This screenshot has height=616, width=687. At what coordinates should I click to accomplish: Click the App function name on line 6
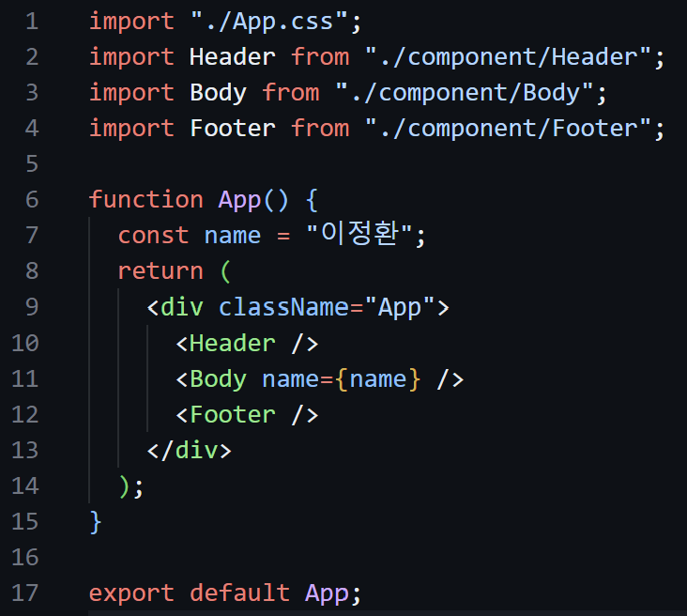pyautogui.click(x=239, y=200)
